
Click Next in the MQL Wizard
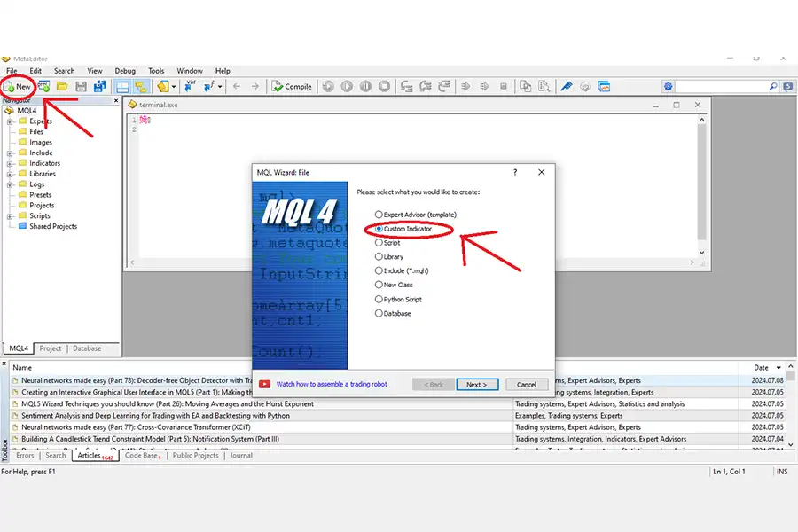coord(477,384)
